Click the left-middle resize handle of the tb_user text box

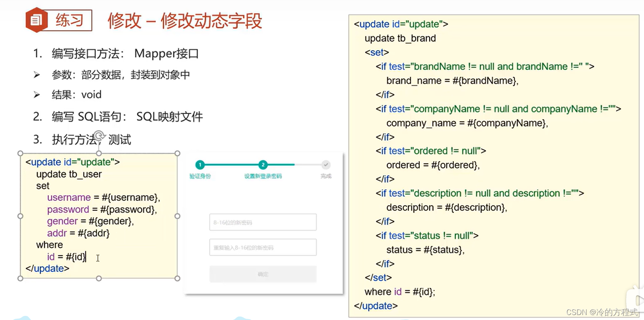point(20,216)
